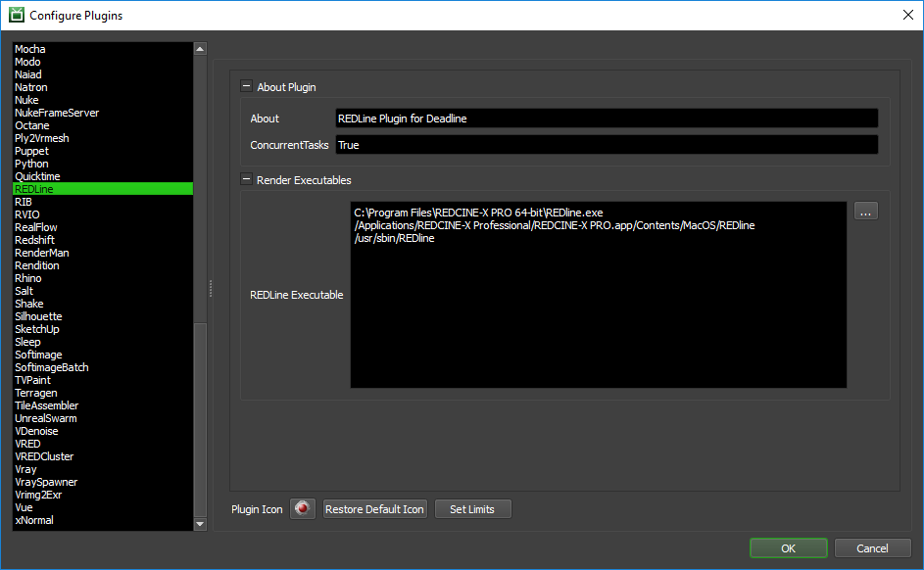This screenshot has width=924, height=570.
Task: Select TVPaint in the plugin list
Action: [103, 380]
